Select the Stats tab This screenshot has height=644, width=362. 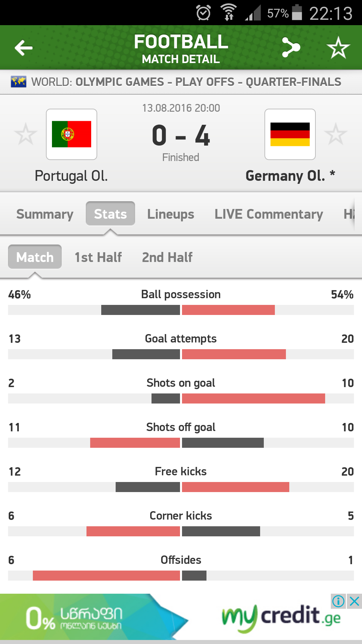(x=110, y=214)
